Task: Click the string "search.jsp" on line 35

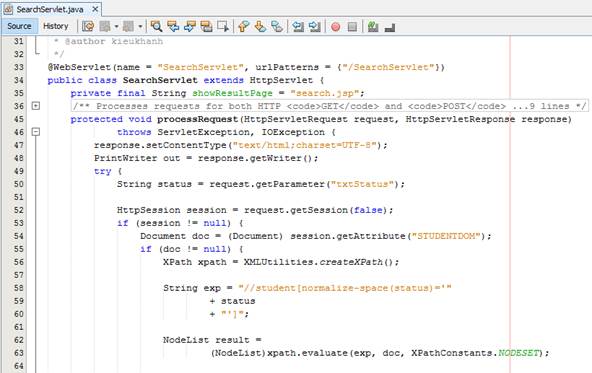Action: [324, 93]
